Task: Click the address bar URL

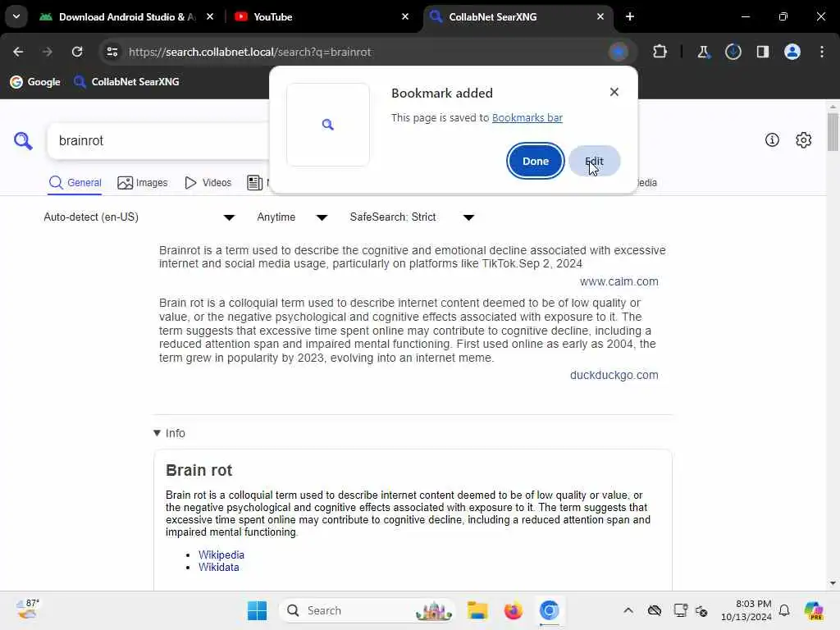Action: pos(249,52)
